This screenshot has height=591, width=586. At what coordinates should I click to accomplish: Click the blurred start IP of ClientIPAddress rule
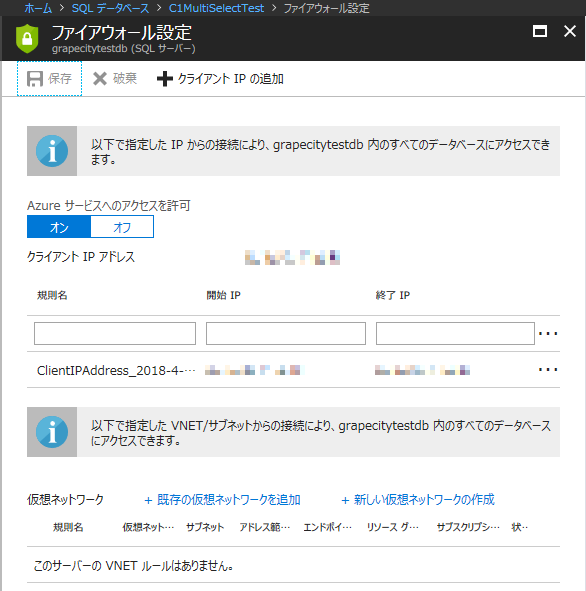point(255,370)
